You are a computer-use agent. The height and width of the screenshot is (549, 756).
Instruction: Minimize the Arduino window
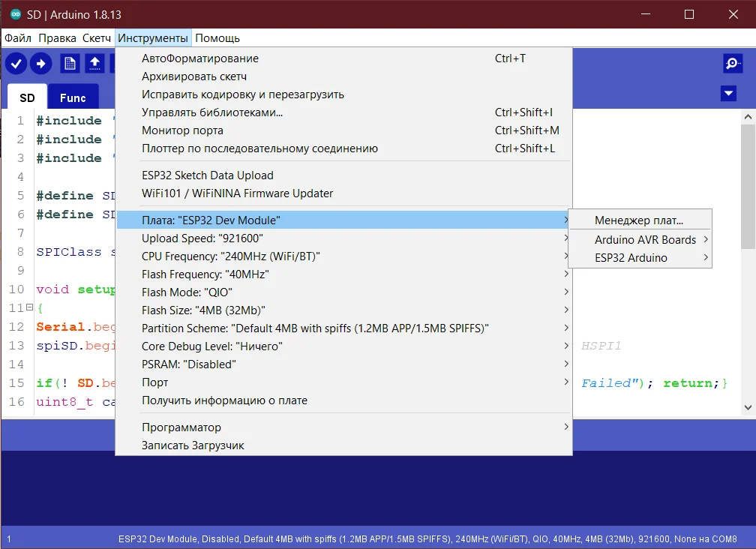(x=646, y=14)
